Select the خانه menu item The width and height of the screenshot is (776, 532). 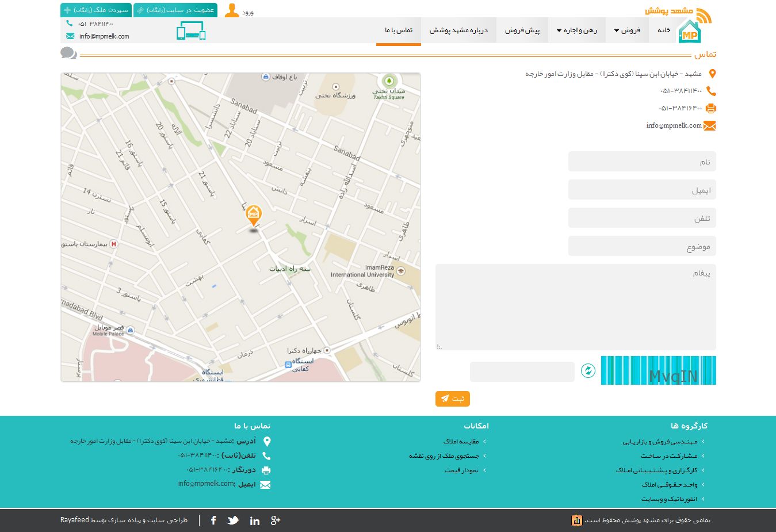(664, 30)
